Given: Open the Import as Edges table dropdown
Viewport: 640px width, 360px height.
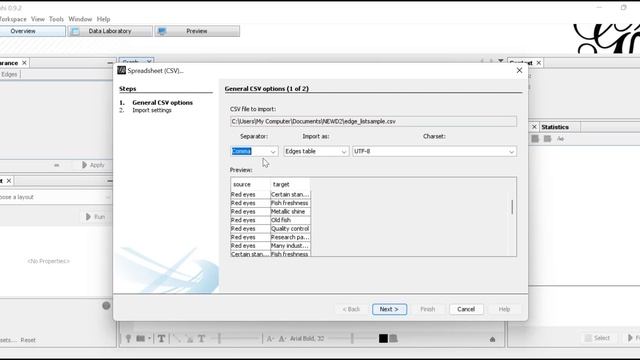Looking at the screenshot, I should 316,151.
